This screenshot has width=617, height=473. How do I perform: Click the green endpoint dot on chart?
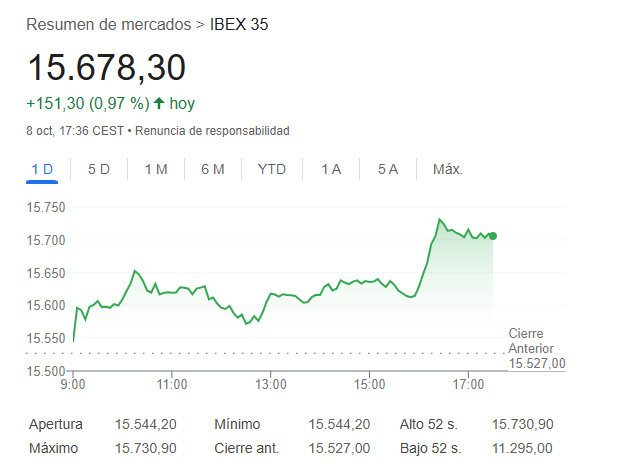(x=493, y=236)
